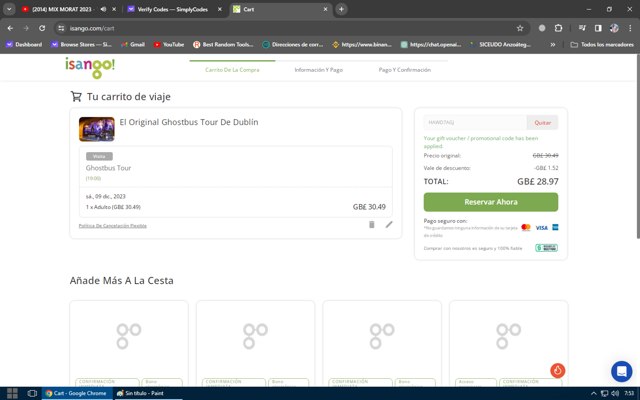Screen dimensions: 640x400
Task: Open Chrome extensions puzzle icon
Action: [558, 28]
